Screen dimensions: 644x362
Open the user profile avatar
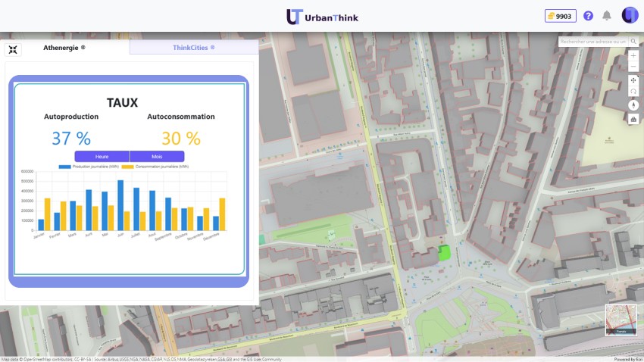630,15
